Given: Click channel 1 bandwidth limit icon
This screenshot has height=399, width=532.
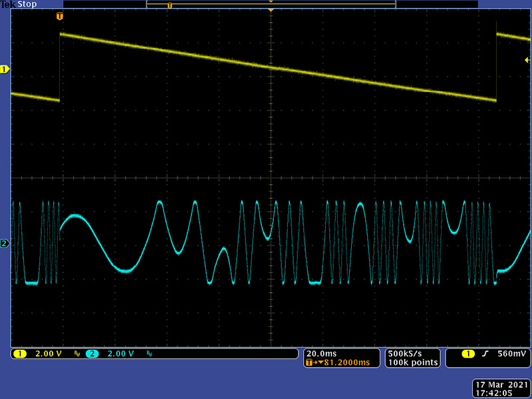Looking at the screenshot, I should tap(76, 354).
